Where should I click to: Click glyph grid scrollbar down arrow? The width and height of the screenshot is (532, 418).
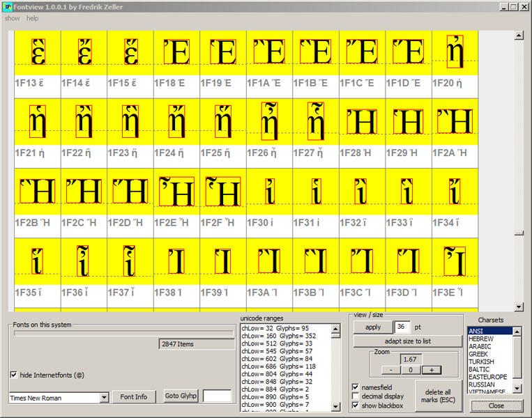[x=519, y=307]
